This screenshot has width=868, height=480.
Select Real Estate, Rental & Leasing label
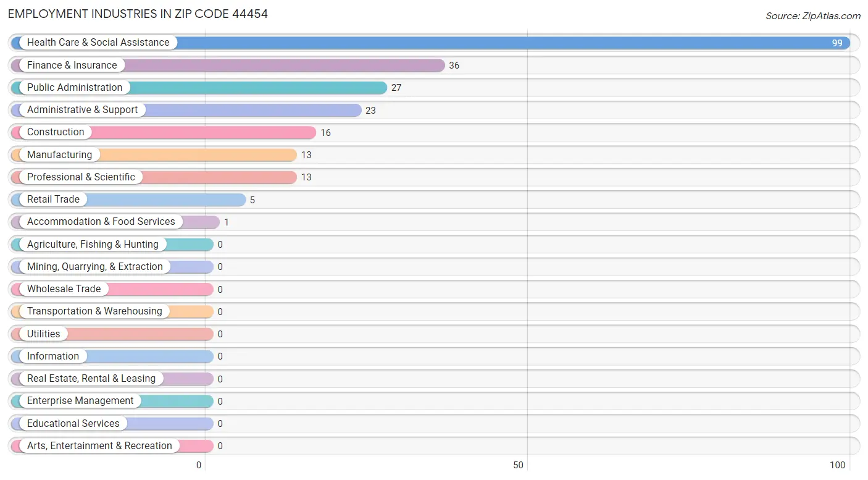coord(91,378)
